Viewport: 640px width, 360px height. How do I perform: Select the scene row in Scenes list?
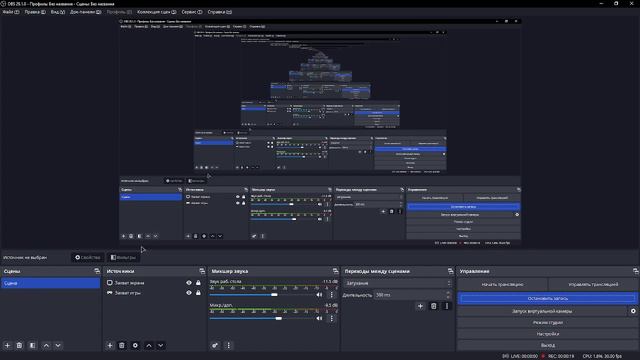(50, 283)
